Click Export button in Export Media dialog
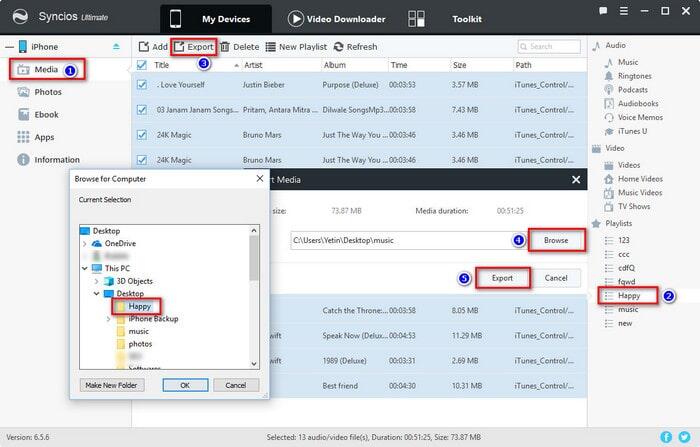700x447 pixels. pos(502,278)
